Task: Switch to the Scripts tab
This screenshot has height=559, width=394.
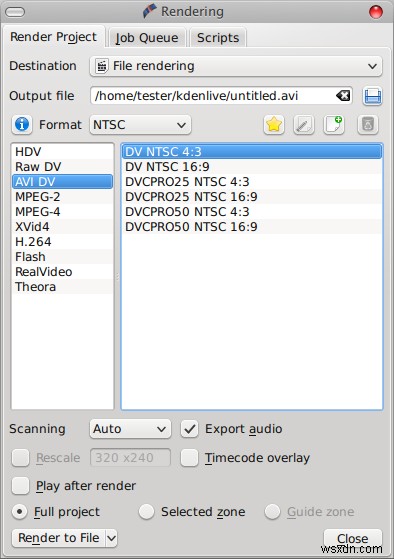Action: click(x=218, y=38)
